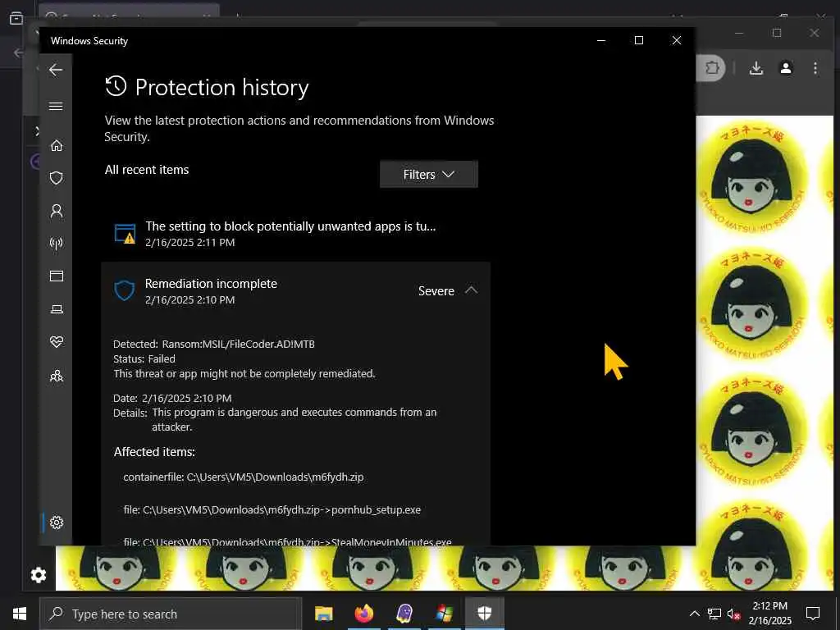Open the muted volume tray icon
Image resolution: width=840 pixels, height=630 pixels.
coord(733,614)
